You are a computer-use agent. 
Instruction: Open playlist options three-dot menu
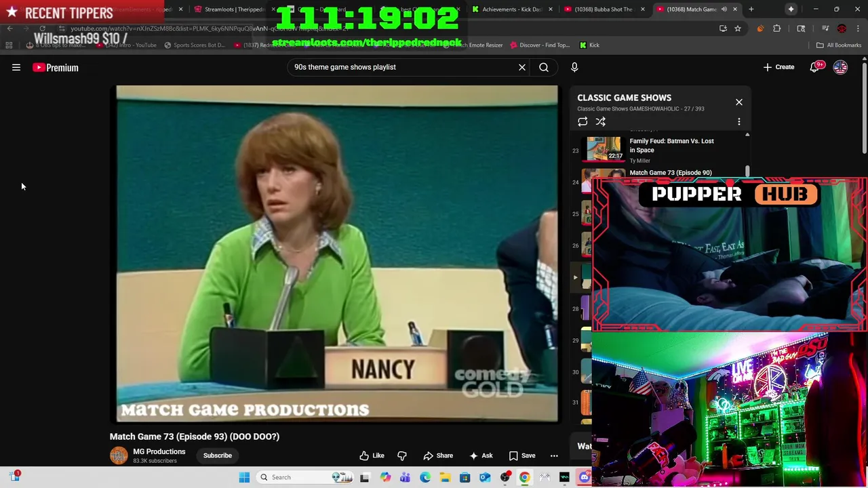click(739, 121)
